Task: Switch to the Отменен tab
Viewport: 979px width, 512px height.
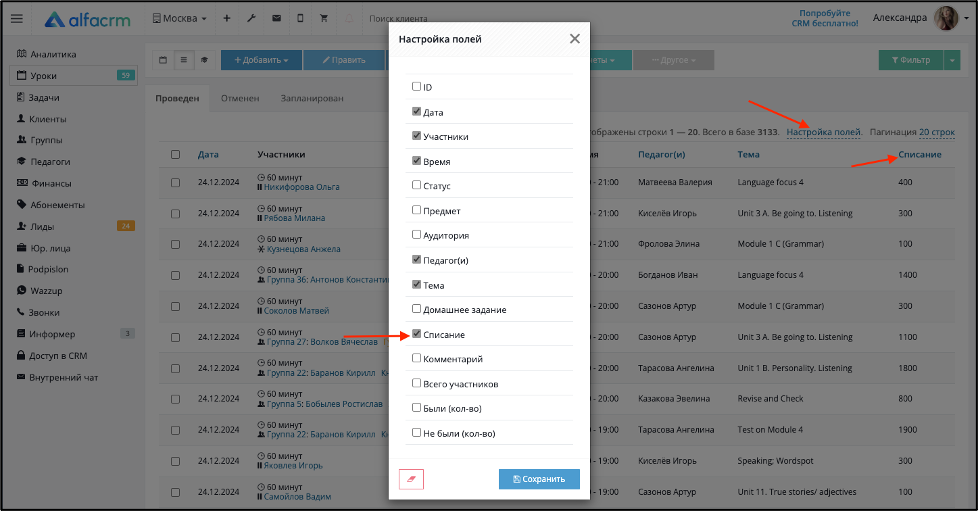Action: tap(240, 98)
